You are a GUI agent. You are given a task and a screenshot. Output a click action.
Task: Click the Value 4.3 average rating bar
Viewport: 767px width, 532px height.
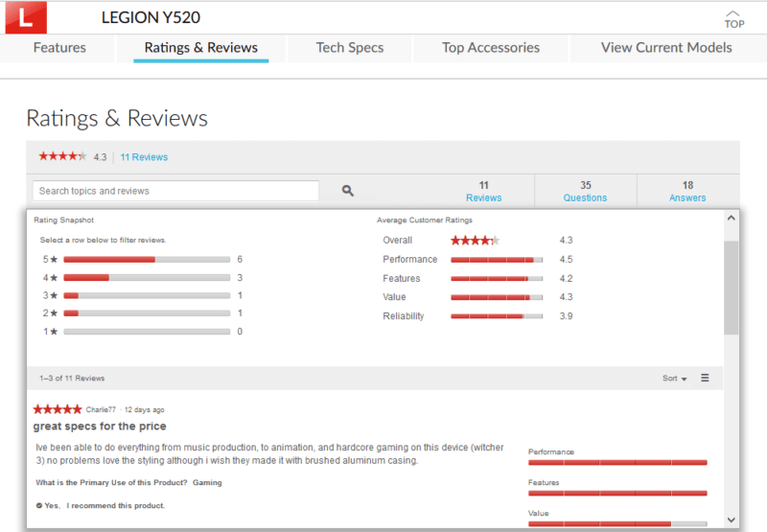click(x=497, y=297)
